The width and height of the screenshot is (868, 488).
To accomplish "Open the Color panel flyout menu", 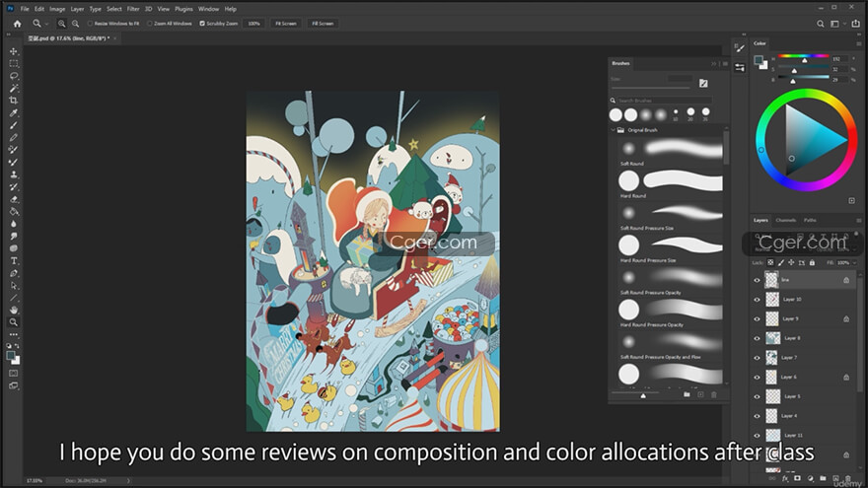I will coord(858,43).
